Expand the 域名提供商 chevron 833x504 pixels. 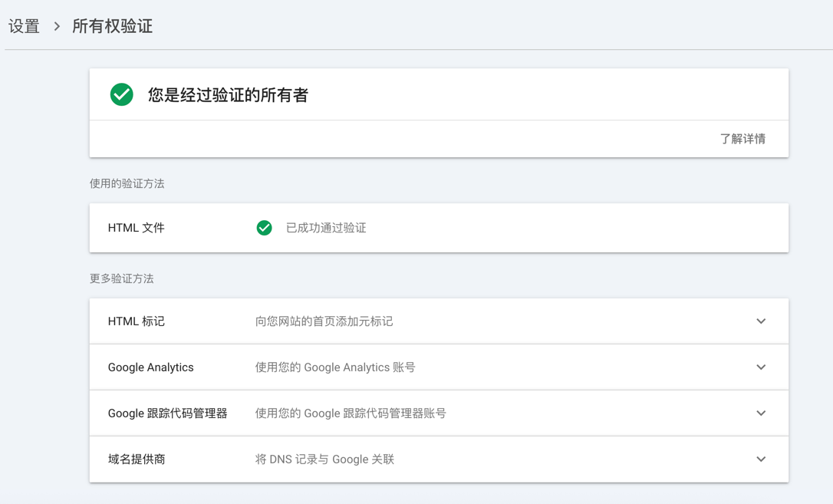tap(760, 460)
